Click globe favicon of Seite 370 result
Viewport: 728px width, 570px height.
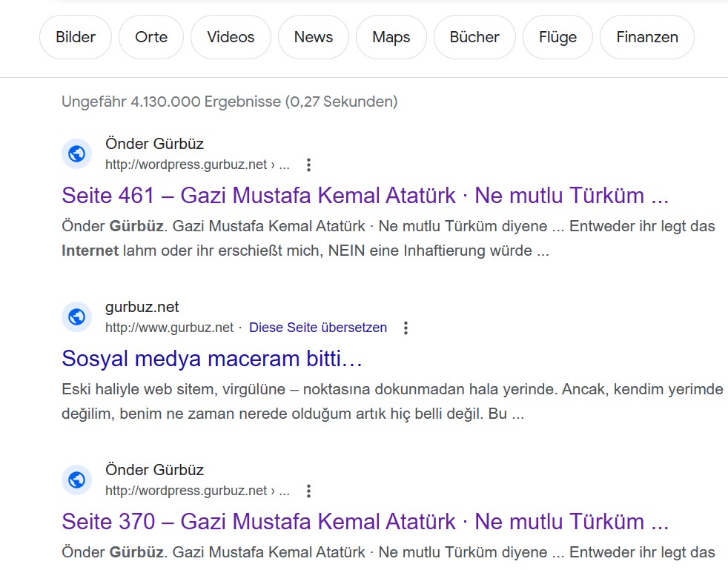76,480
